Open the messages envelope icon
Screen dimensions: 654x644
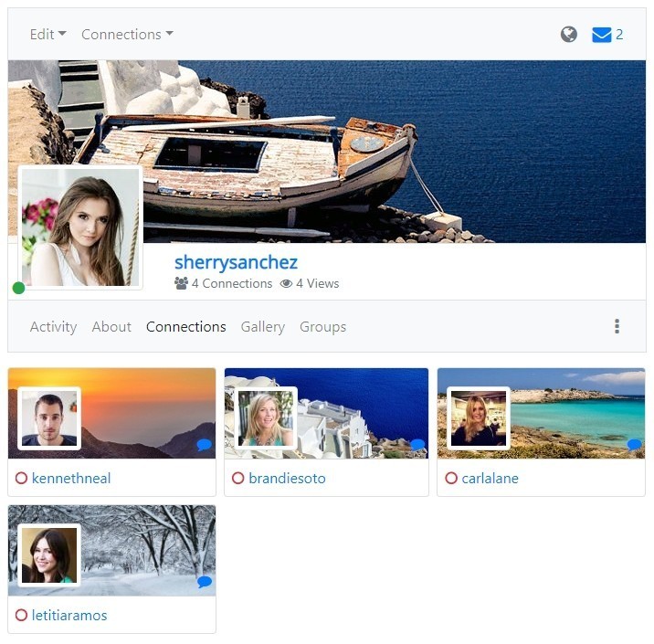point(601,35)
